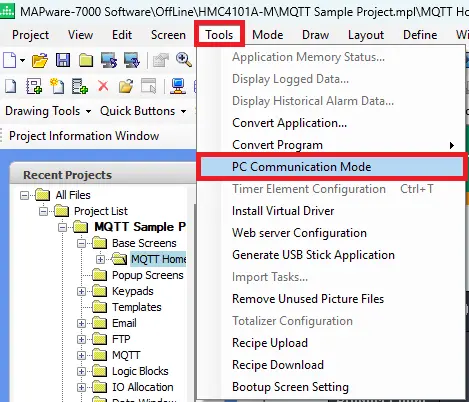Expand the MQTT Home screen node
Screen dimensions: 469x402
[100, 259]
